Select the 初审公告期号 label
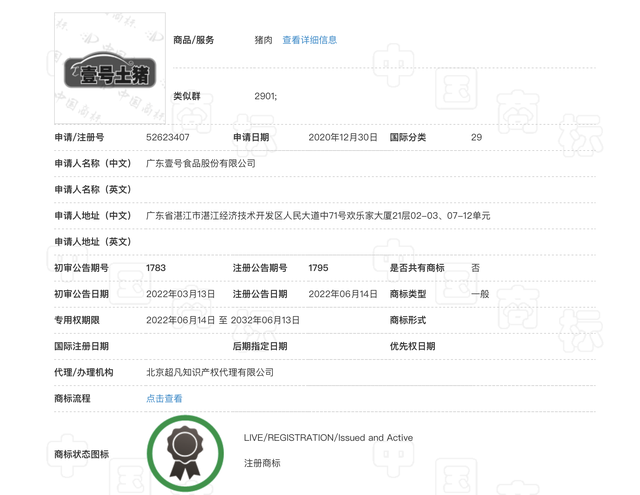Image resolution: width=640 pixels, height=495 pixels. (81, 268)
